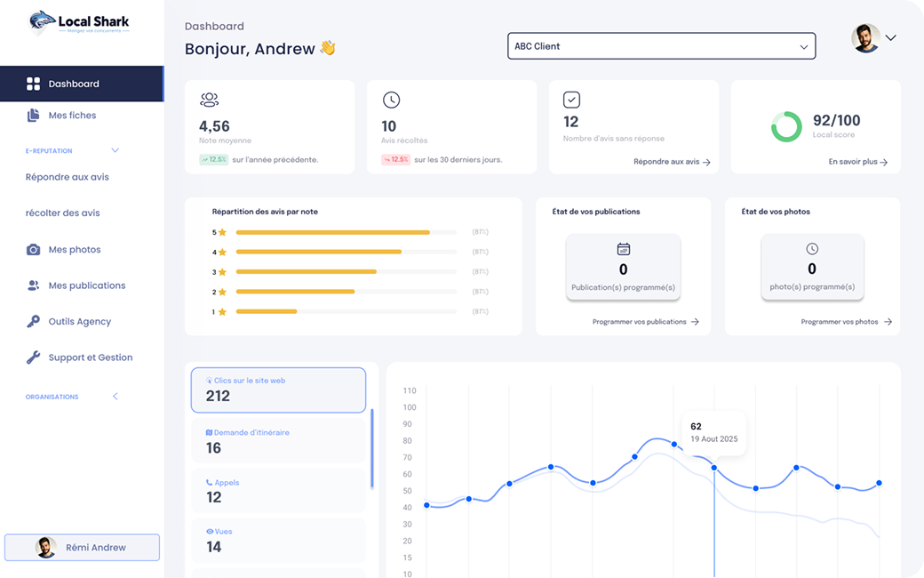This screenshot has width=924, height=578.
Task: Click the En savoir plus link
Action: 857,162
